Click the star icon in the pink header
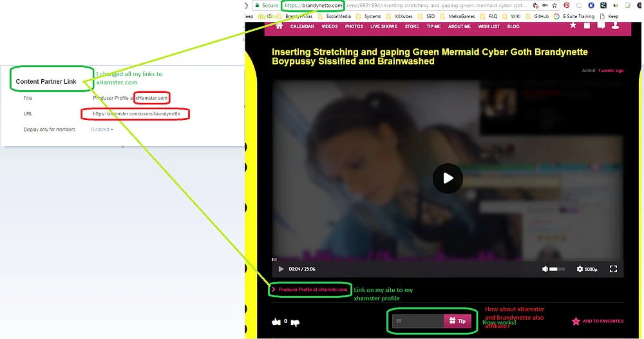644x339 pixels. [573, 25]
